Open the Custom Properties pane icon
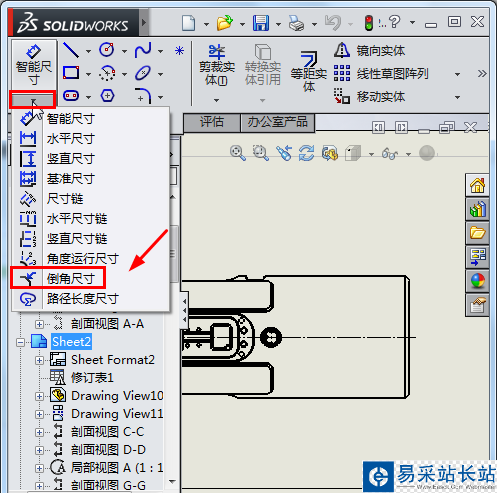Viewport: 497px width, 493px height. 477,305
